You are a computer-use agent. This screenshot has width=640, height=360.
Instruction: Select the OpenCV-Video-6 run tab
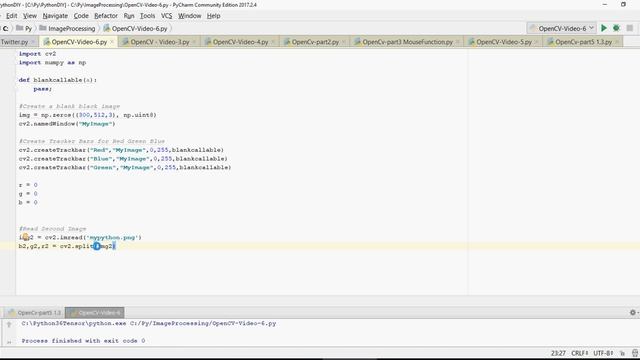(95, 313)
